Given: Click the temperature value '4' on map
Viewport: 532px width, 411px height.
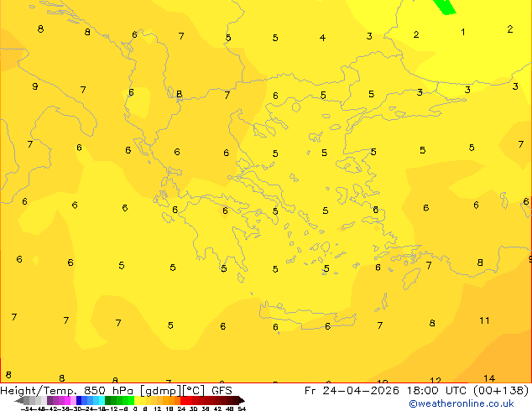Looking at the screenshot, I should point(322,38).
